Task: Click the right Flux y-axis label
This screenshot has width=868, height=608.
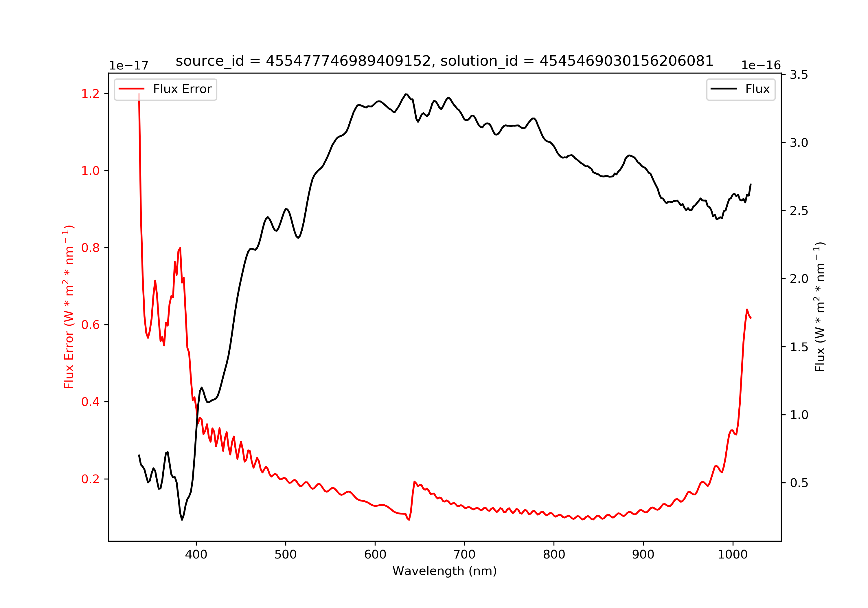Action: pos(820,307)
